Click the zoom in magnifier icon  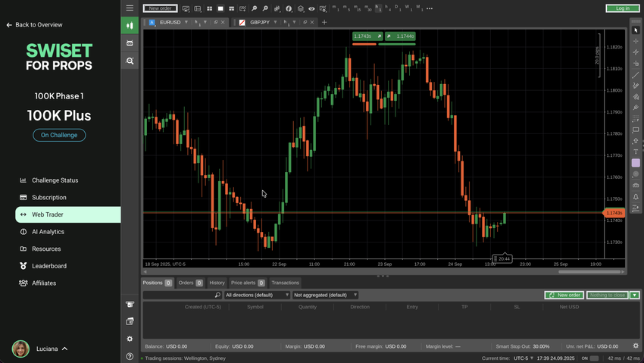(255, 8)
